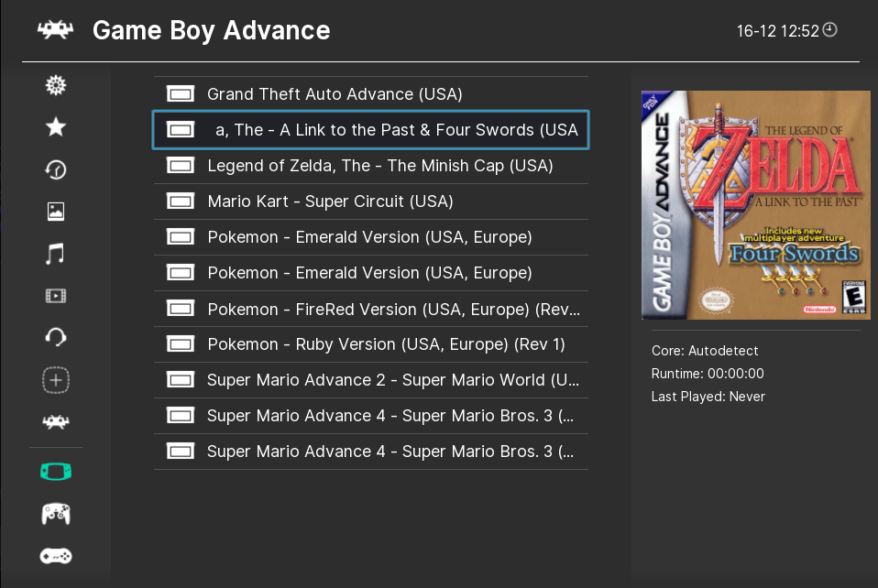
Task: Open the Videos film tab
Action: pos(56,296)
